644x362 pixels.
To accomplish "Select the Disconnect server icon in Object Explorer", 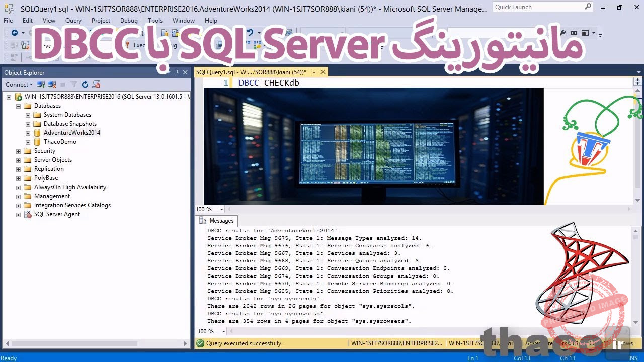I will [52, 84].
